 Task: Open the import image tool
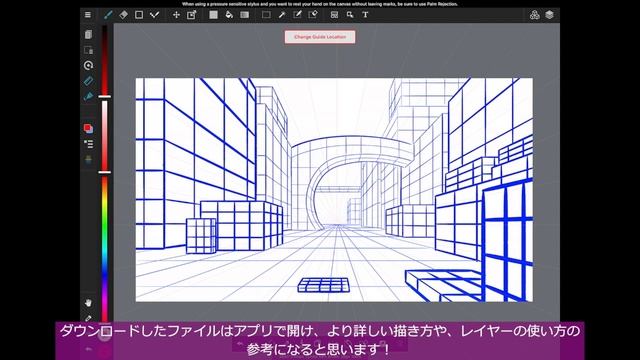tap(191, 15)
